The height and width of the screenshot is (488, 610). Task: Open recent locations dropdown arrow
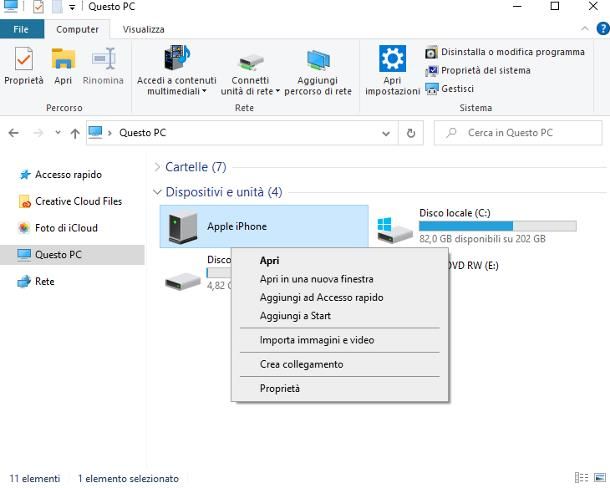tap(58, 133)
